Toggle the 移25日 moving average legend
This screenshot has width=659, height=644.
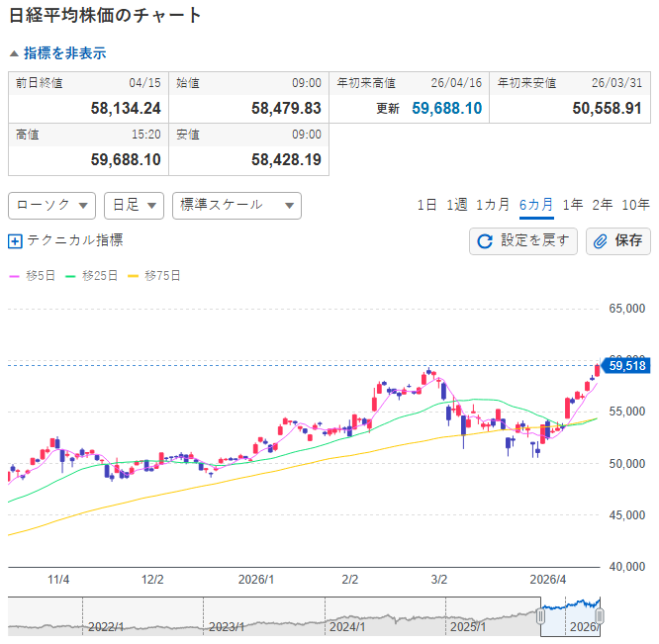pyautogui.click(x=91, y=276)
